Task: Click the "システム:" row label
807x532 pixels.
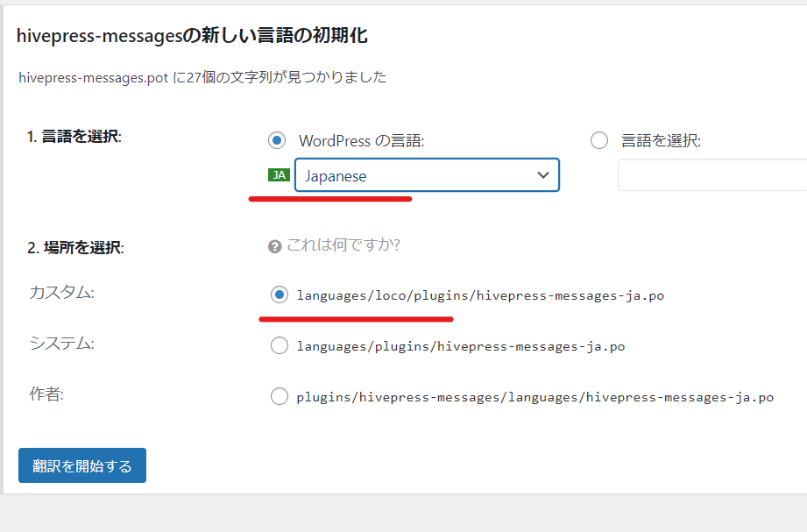Action: pyautogui.click(x=61, y=344)
